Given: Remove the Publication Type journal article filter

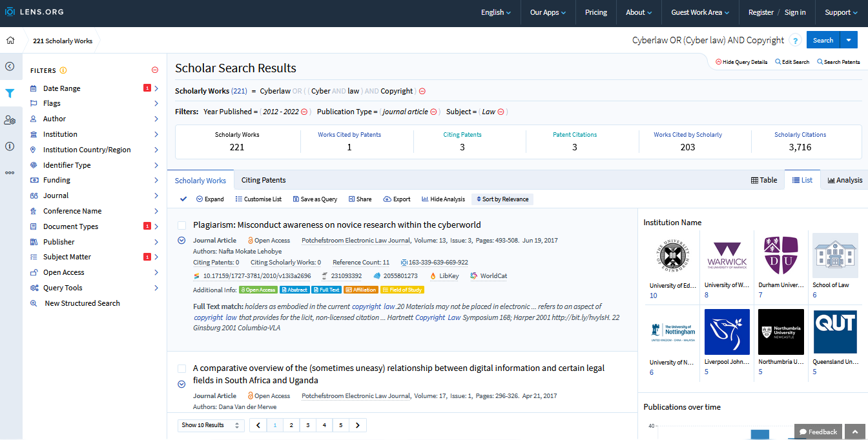Looking at the screenshot, I should (x=433, y=112).
